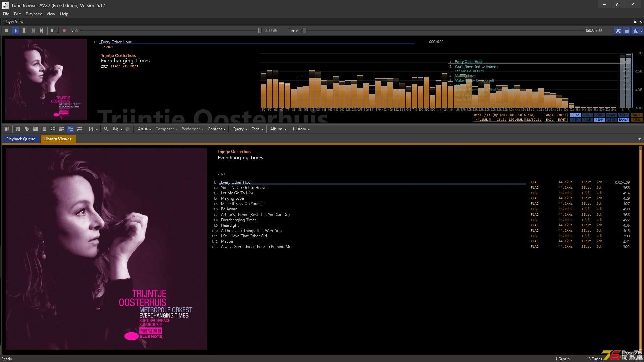Viewport: 644px width, 362px height.
Task: Click the play button in Player View
Action: 15,31
